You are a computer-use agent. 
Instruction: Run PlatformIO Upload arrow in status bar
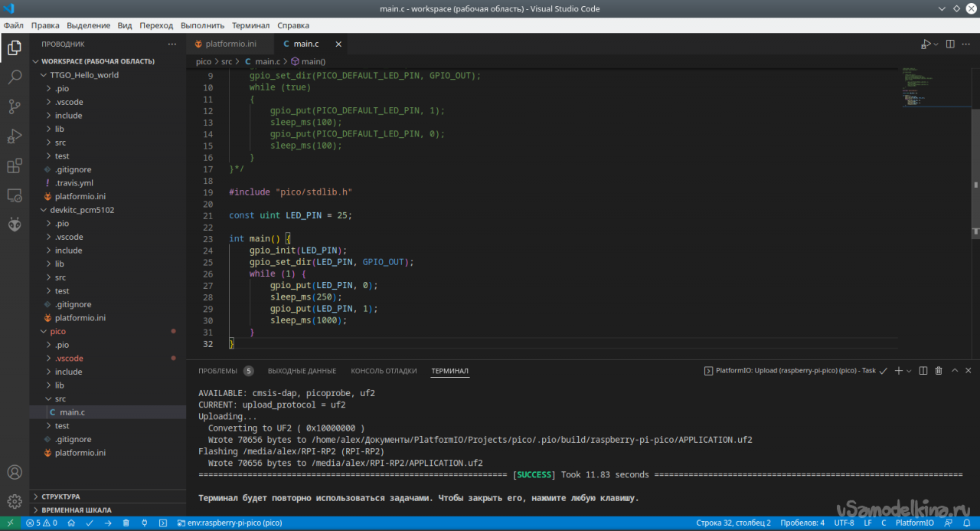point(108,523)
